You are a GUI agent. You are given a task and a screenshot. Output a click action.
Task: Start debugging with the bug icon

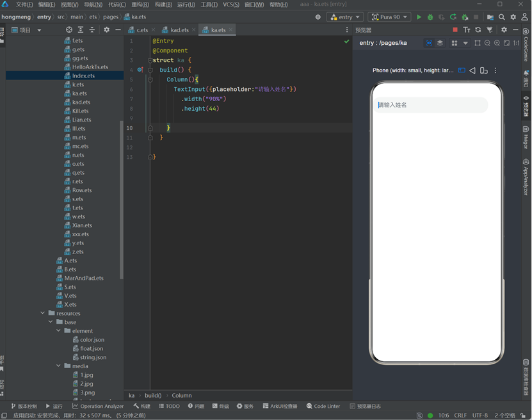tap(430, 17)
